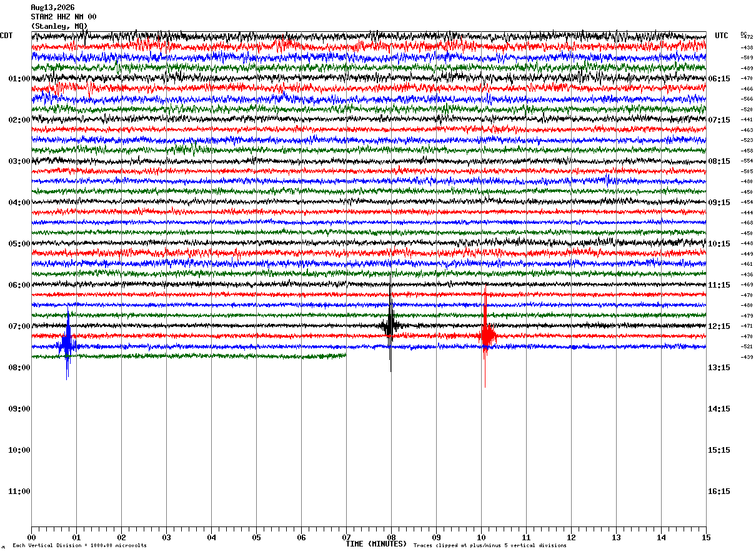
Task: Click the 12:15 UTC time label
Action: pyautogui.click(x=720, y=326)
